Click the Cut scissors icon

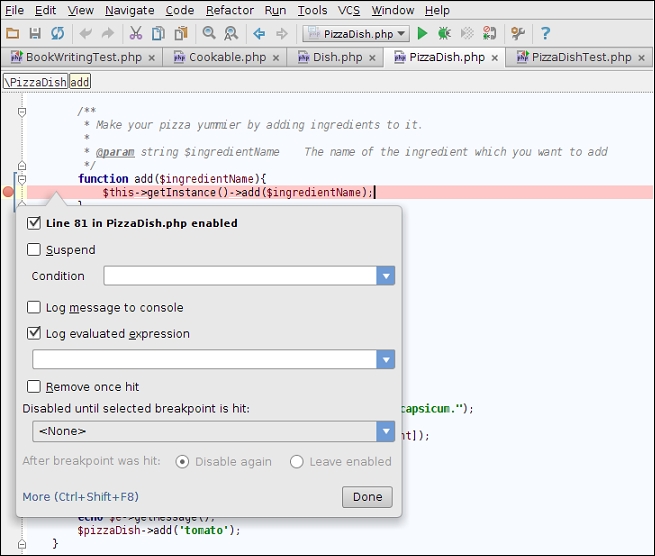(x=136, y=33)
